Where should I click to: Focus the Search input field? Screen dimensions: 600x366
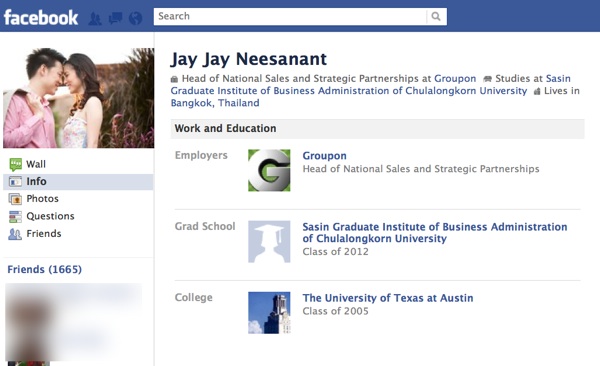290,16
